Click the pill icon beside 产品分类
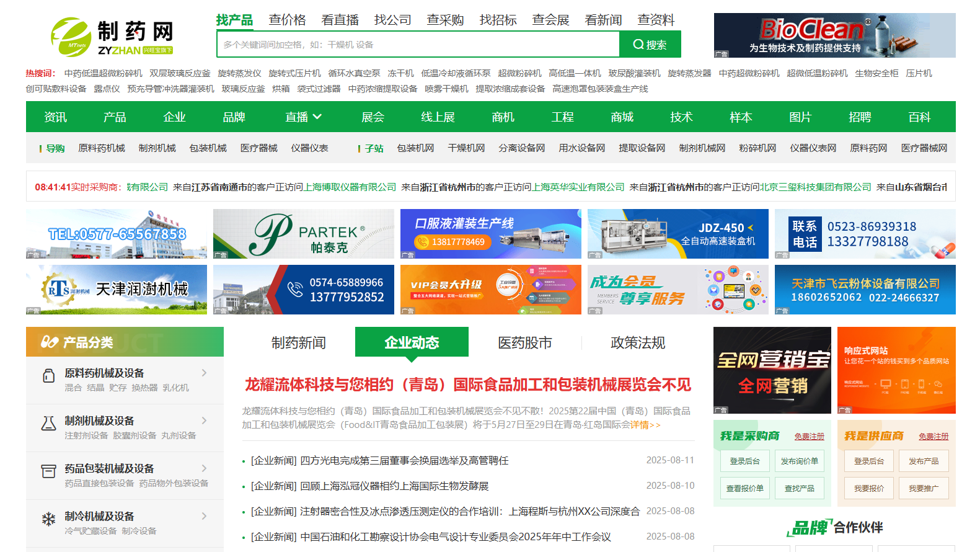The height and width of the screenshot is (552, 980). point(50,342)
